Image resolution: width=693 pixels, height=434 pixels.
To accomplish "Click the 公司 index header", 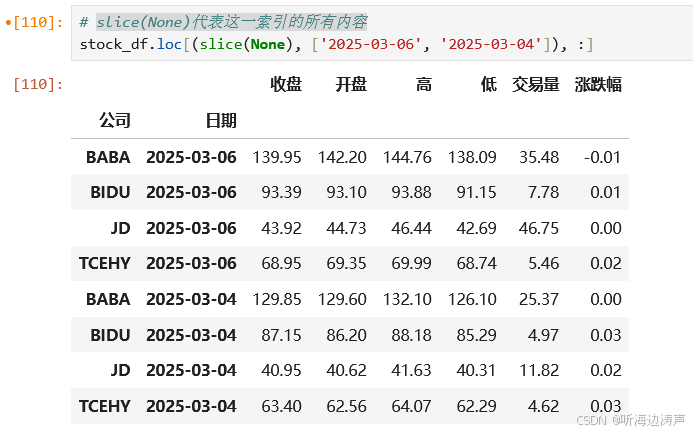I will tap(114, 120).
